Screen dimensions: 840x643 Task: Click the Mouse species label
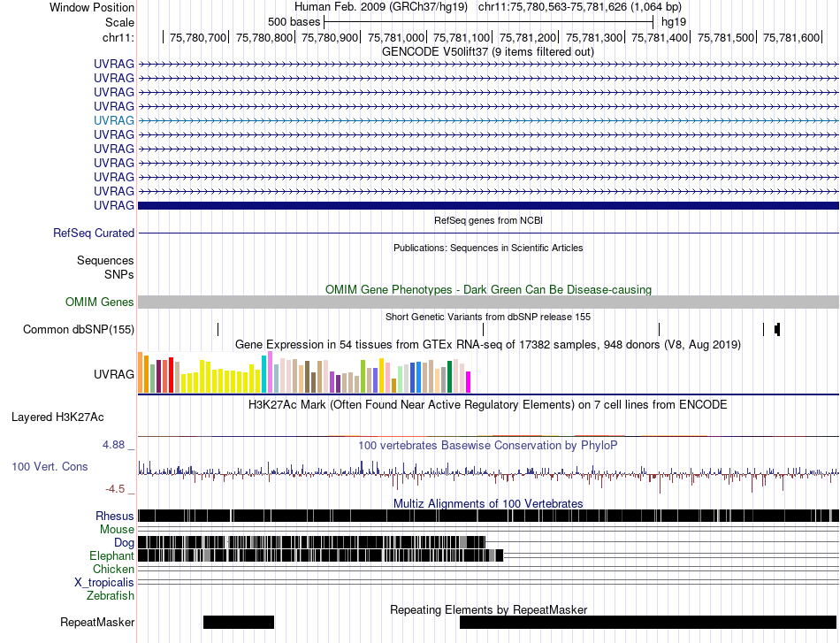(117, 530)
